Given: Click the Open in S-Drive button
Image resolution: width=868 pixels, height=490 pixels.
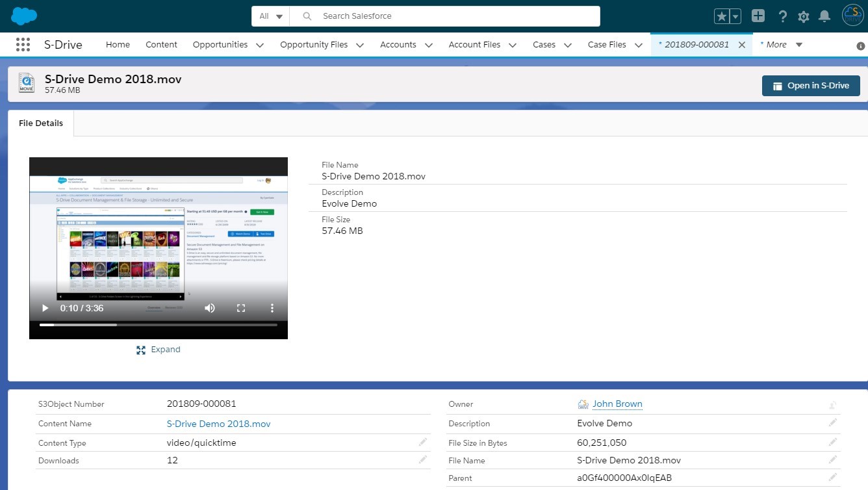Looking at the screenshot, I should point(811,86).
